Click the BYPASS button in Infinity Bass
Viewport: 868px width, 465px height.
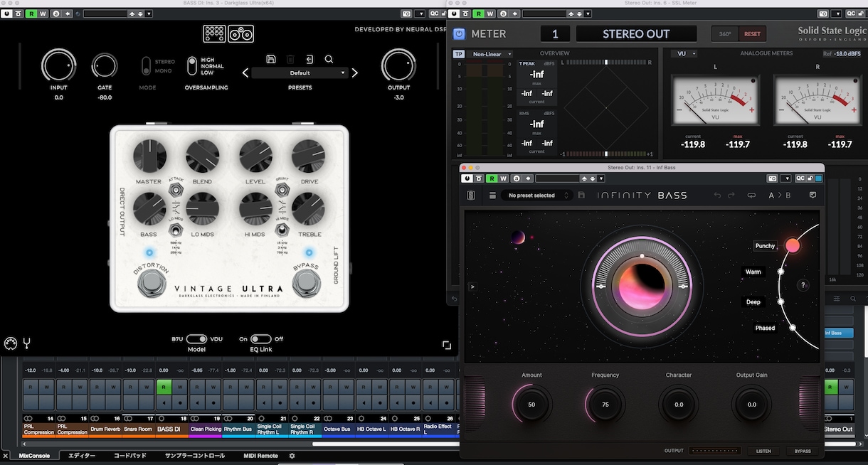(803, 451)
